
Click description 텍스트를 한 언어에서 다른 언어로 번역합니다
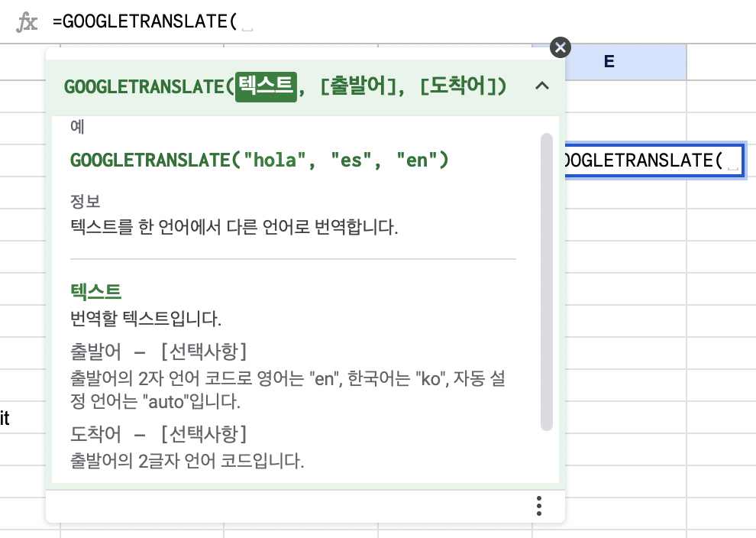coord(234,227)
